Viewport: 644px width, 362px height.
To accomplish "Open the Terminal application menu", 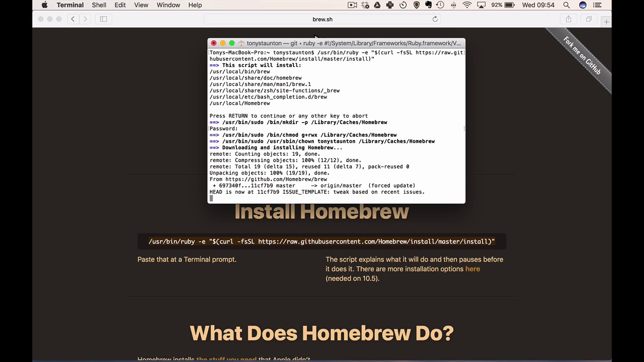I will coord(70,5).
